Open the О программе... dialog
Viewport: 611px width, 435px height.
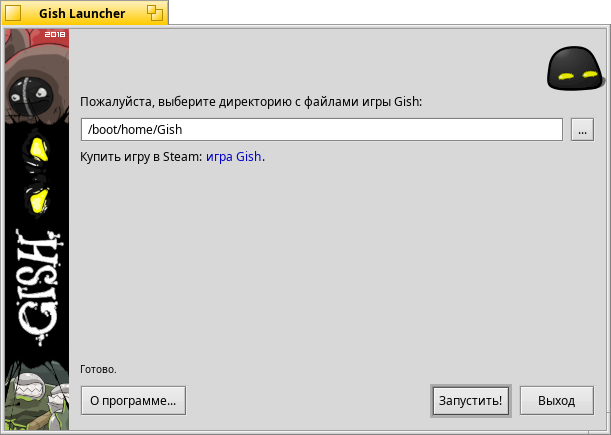point(133,401)
